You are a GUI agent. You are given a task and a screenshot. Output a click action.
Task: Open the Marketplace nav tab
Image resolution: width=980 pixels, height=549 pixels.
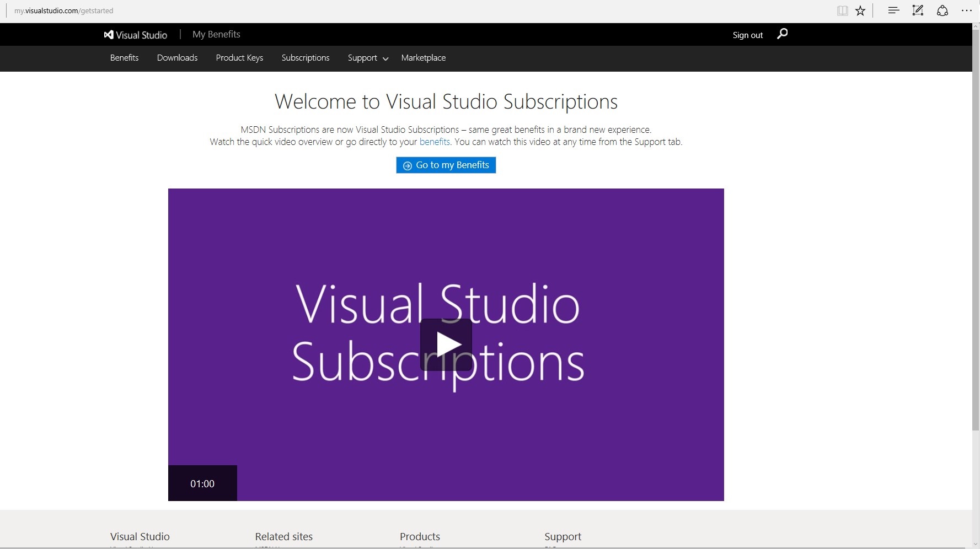coord(424,58)
